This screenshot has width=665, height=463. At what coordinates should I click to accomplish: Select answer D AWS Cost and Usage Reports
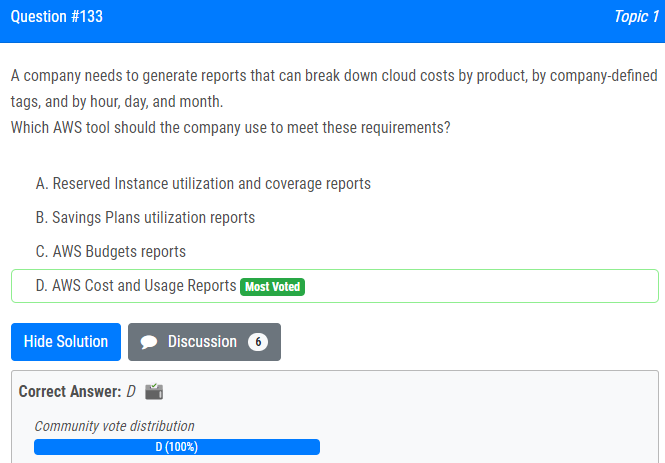[335, 286]
